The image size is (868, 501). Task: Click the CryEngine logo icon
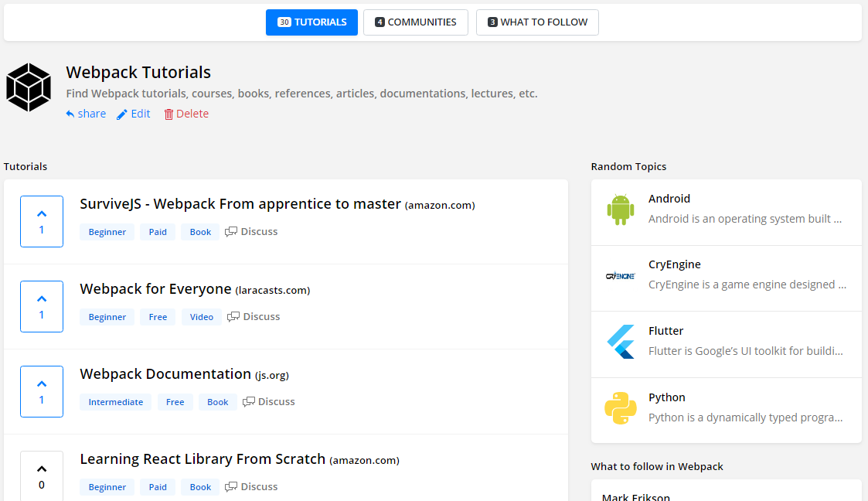click(621, 276)
